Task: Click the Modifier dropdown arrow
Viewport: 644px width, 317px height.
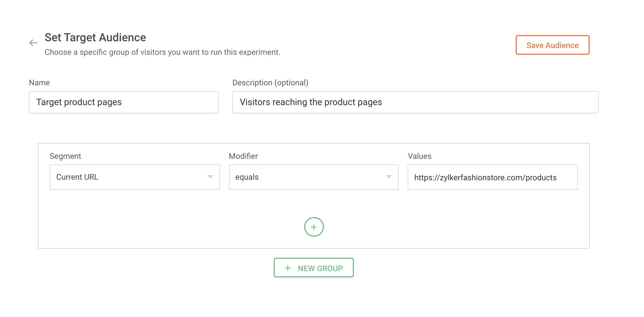Action: click(x=389, y=177)
